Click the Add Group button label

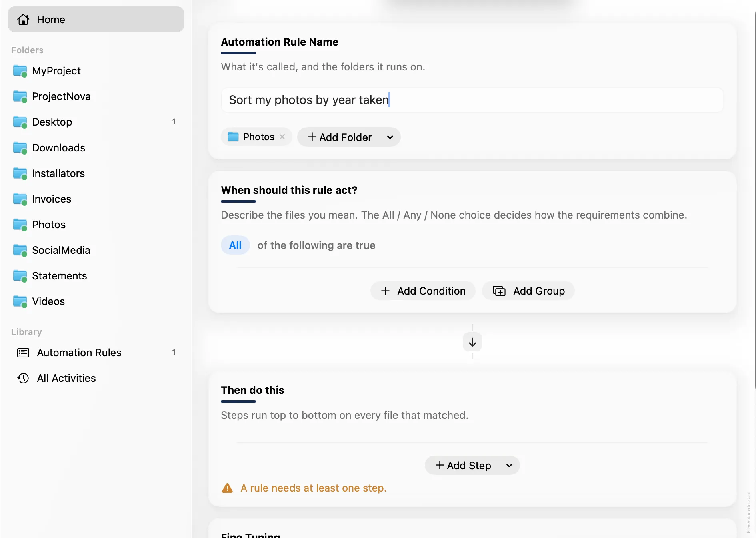coord(539,291)
